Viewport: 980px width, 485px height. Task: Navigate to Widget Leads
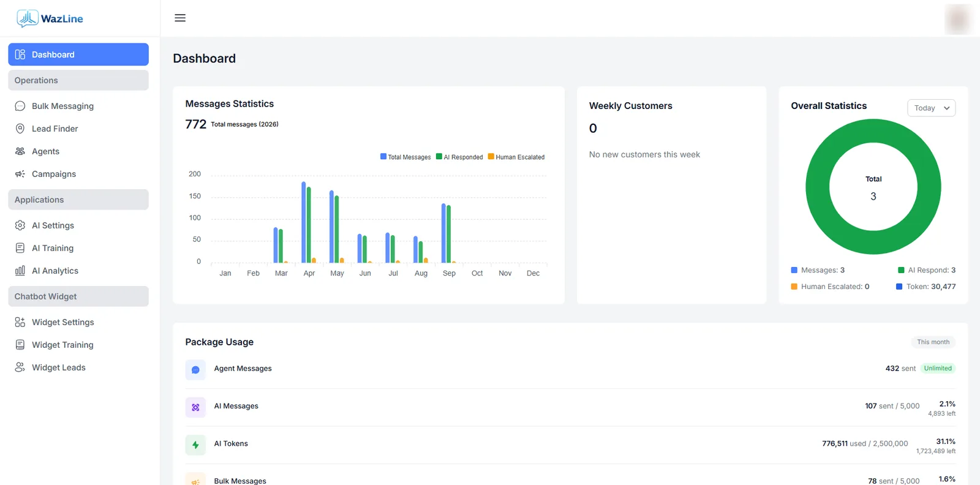point(78,367)
